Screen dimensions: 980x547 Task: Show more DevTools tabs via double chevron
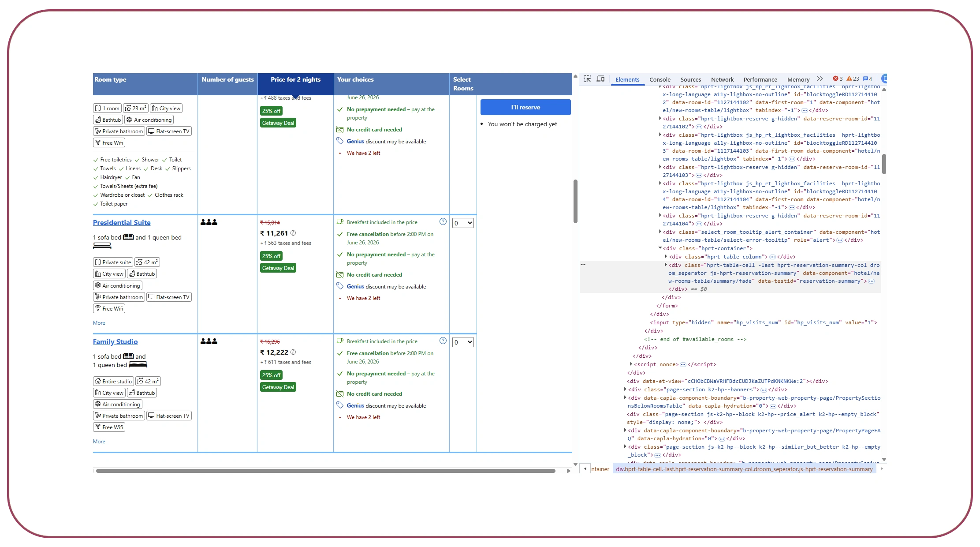click(820, 79)
